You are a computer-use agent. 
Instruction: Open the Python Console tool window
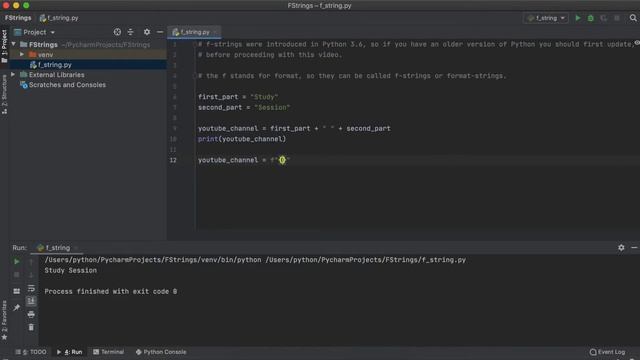[161, 352]
